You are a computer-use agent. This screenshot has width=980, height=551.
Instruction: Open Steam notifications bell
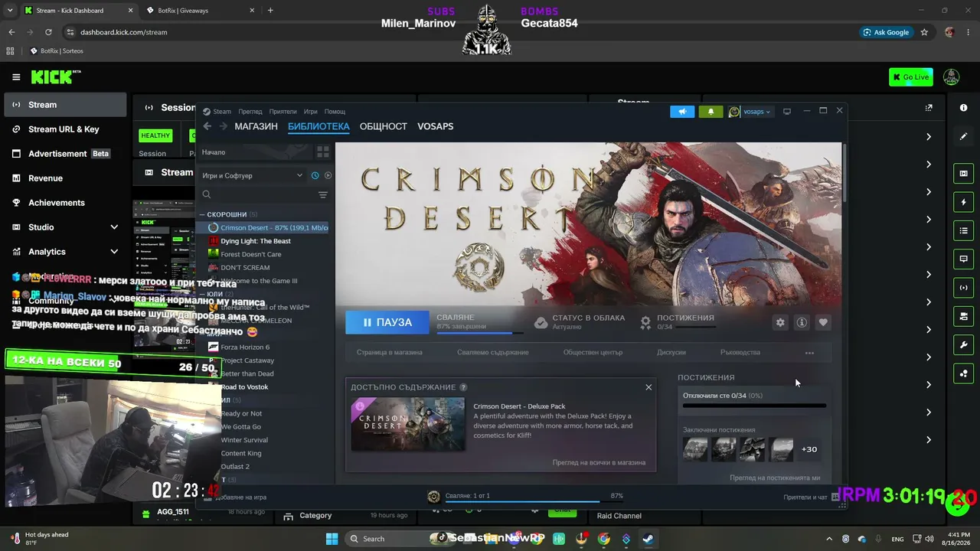(710, 112)
